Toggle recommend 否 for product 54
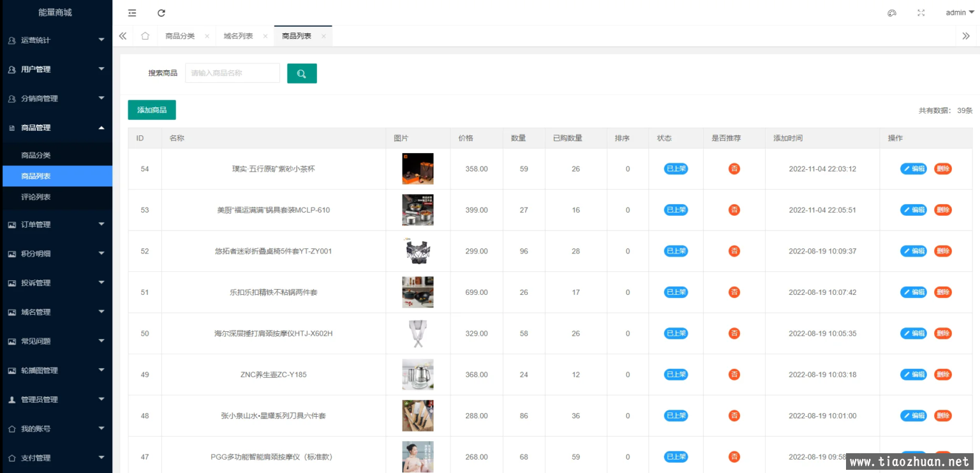980x473 pixels. (734, 169)
